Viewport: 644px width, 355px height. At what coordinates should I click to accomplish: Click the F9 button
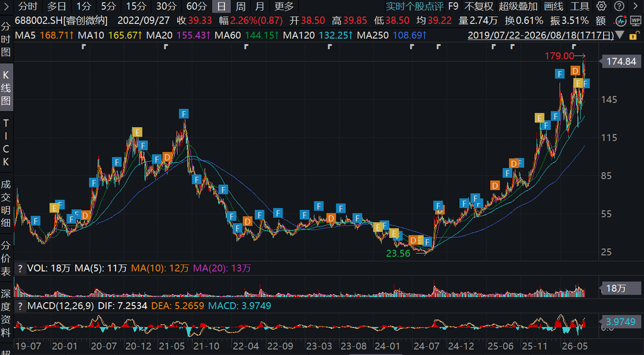point(453,6)
